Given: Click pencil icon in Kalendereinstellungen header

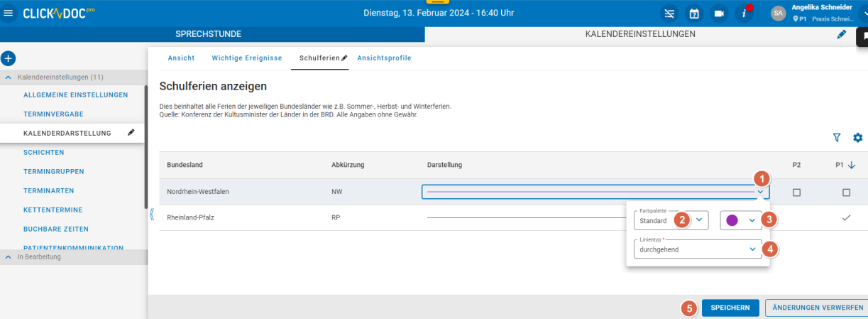Looking at the screenshot, I should [841, 34].
